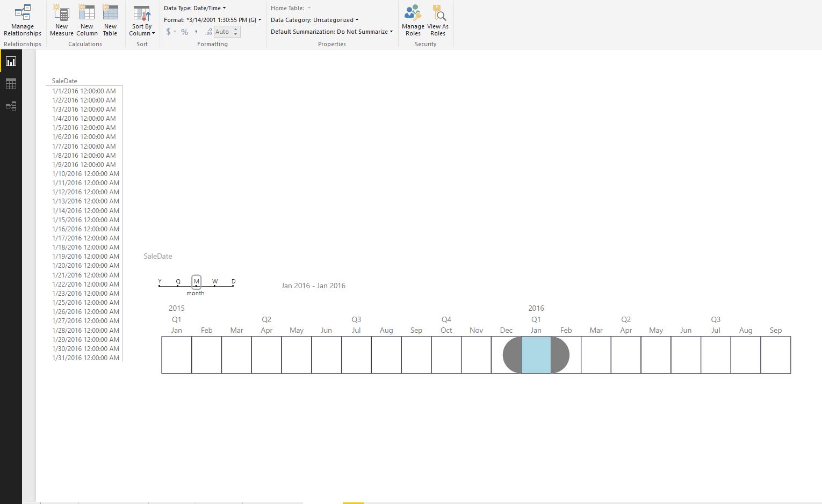Click the 1/25/2016 12:00:00 AM row
822x504 pixels.
(85, 302)
